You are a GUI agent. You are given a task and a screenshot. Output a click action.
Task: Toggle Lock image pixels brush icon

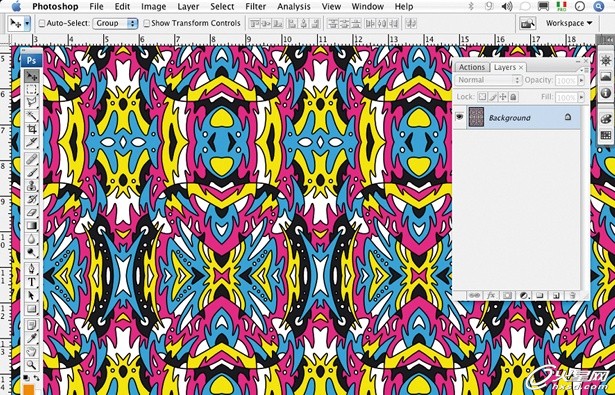click(x=493, y=96)
